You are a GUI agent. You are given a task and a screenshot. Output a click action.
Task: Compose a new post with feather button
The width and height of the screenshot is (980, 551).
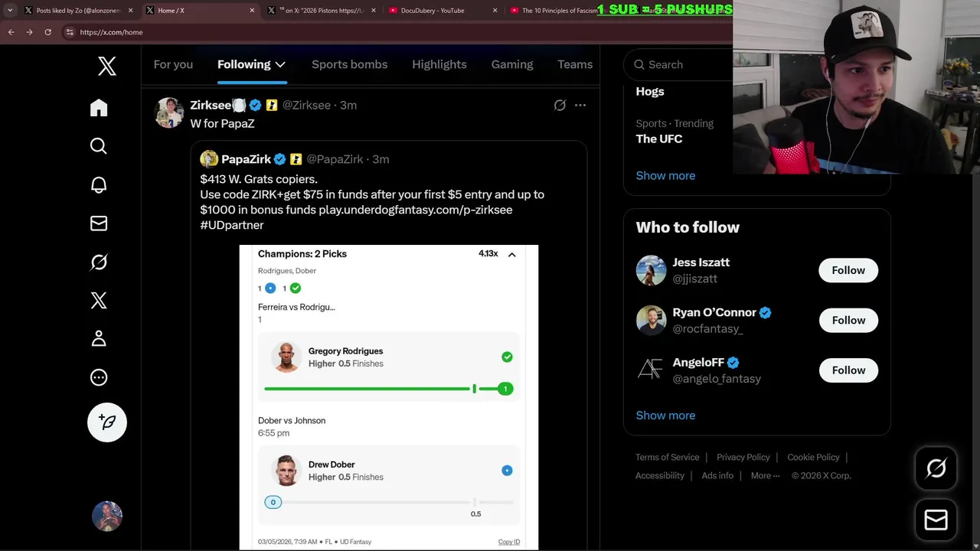click(x=107, y=422)
